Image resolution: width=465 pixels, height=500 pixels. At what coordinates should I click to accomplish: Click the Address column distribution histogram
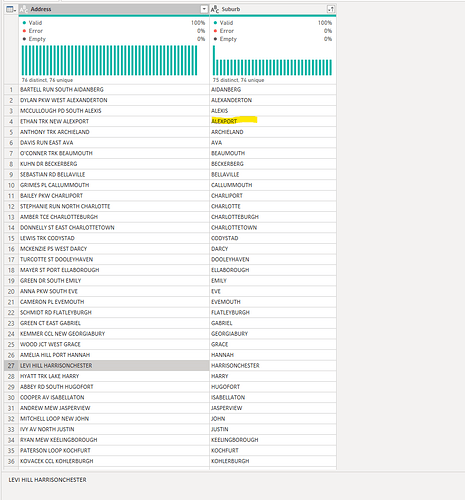point(109,60)
